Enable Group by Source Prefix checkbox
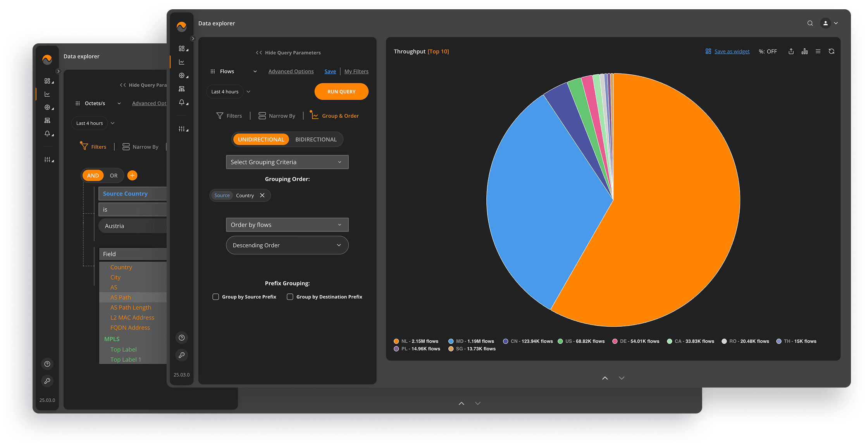The width and height of the screenshot is (868, 446). (x=215, y=297)
